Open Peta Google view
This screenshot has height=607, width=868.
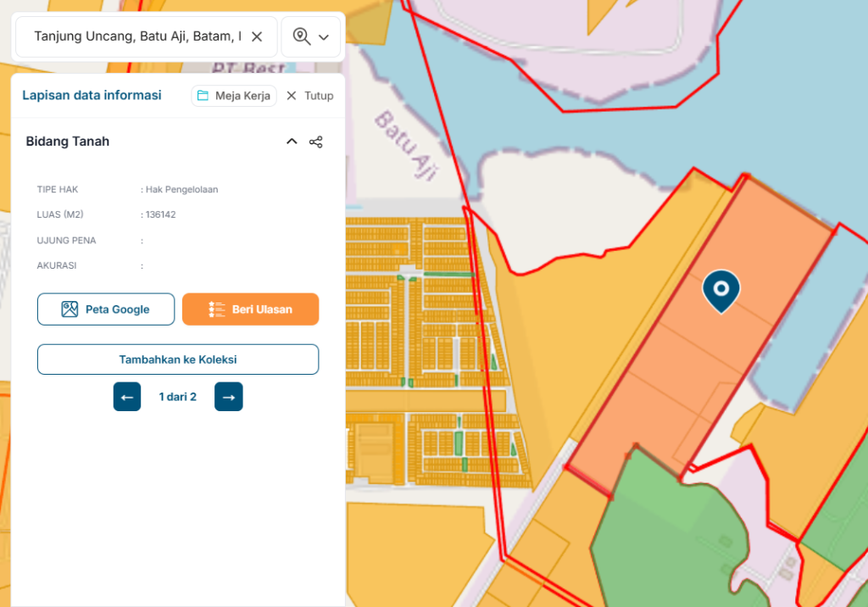106,309
